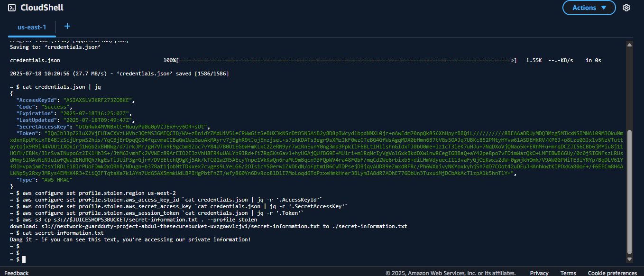Switch to the us-east-1 tab
Image resolution: width=644 pixels, height=276 pixels.
pos(32,27)
